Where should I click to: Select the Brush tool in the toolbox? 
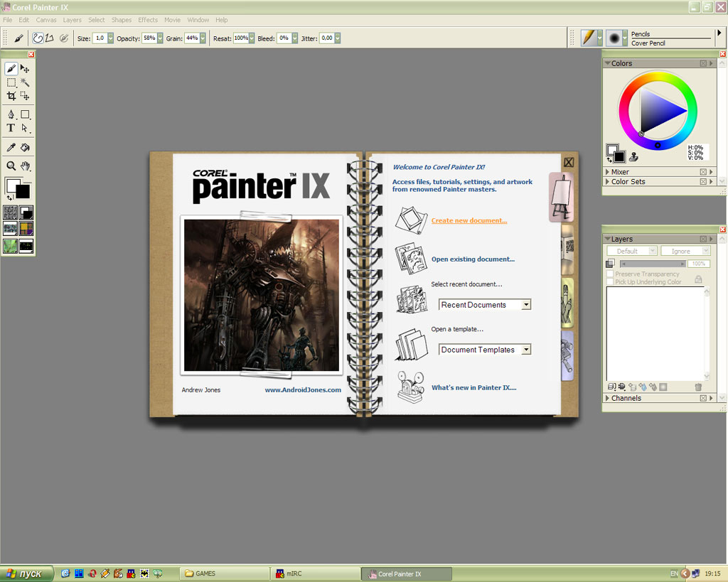tap(11, 69)
